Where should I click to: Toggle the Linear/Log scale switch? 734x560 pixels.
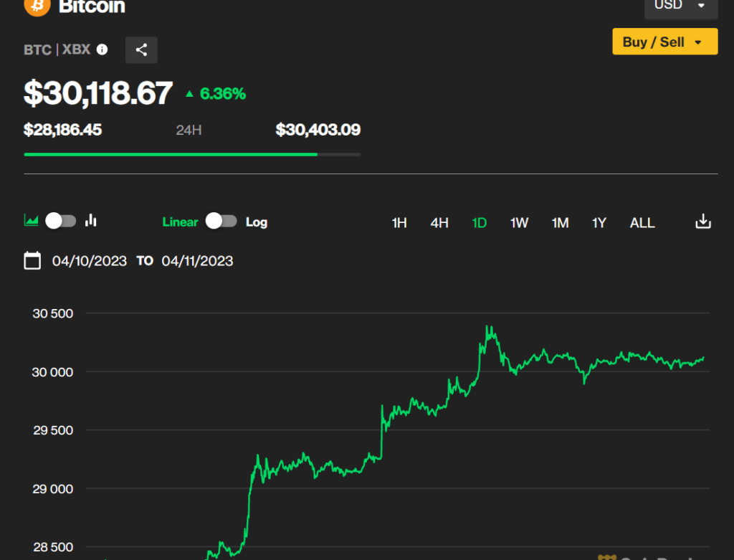click(221, 222)
